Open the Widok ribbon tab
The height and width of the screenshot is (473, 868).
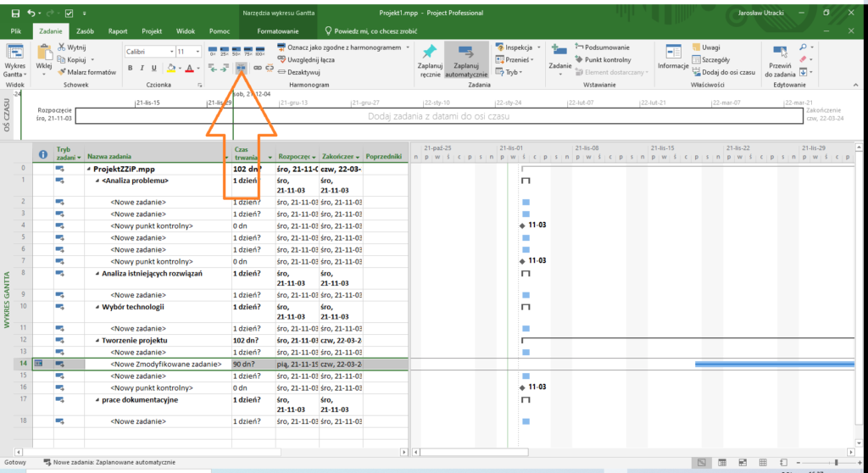pyautogui.click(x=186, y=30)
